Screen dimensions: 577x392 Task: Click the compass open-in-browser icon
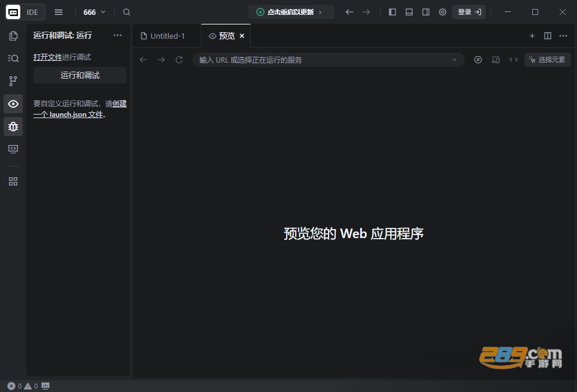(478, 60)
